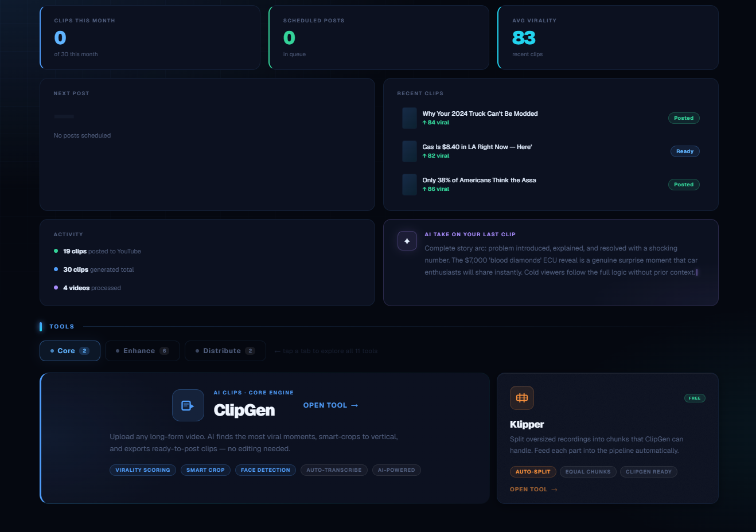756x532 pixels.
Task: Click the Scheduled Posts card
Action: pyautogui.click(x=379, y=37)
